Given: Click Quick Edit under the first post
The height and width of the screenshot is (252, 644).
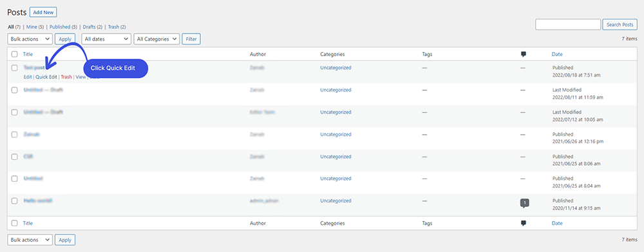Looking at the screenshot, I should point(46,77).
